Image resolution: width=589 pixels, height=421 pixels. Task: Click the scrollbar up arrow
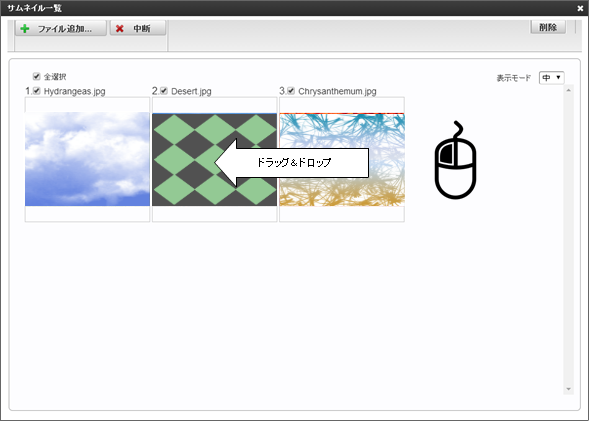(x=568, y=91)
